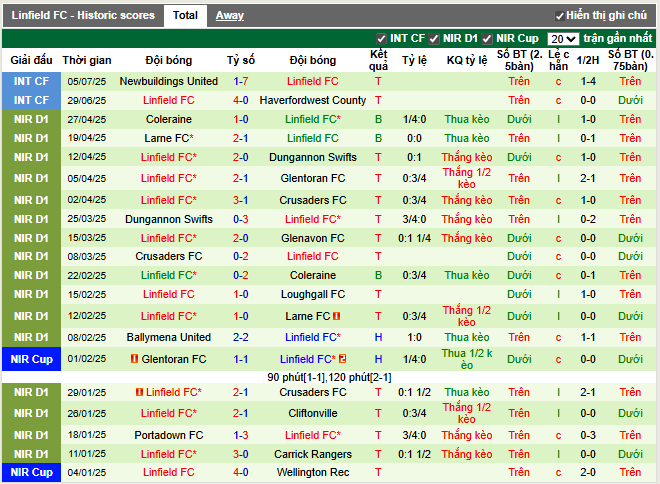Click the 4-0 score versus Wellington Rec
Viewport: 660px width, 484px height.
click(241, 472)
